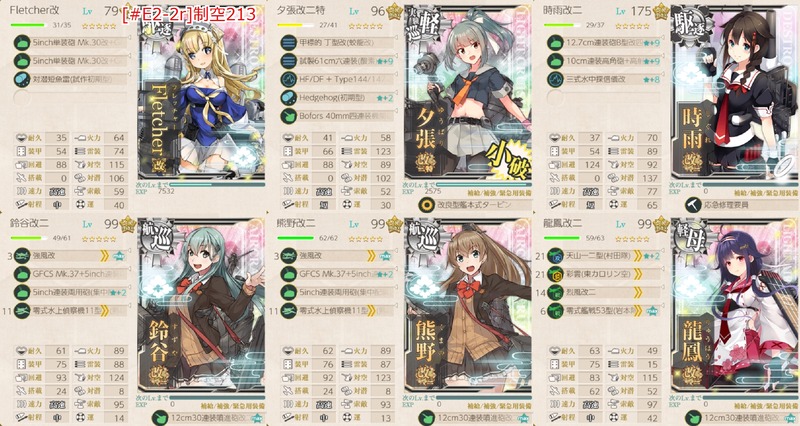Screen dimensions: 800x426
Task: Open the 夕張改二特 ship card with 小破 badge
Action: click(x=468, y=95)
